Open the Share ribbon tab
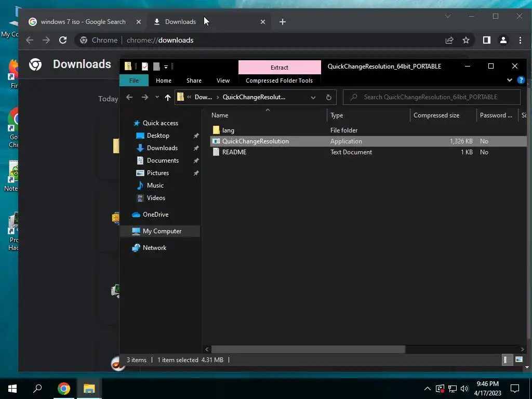 point(194,81)
